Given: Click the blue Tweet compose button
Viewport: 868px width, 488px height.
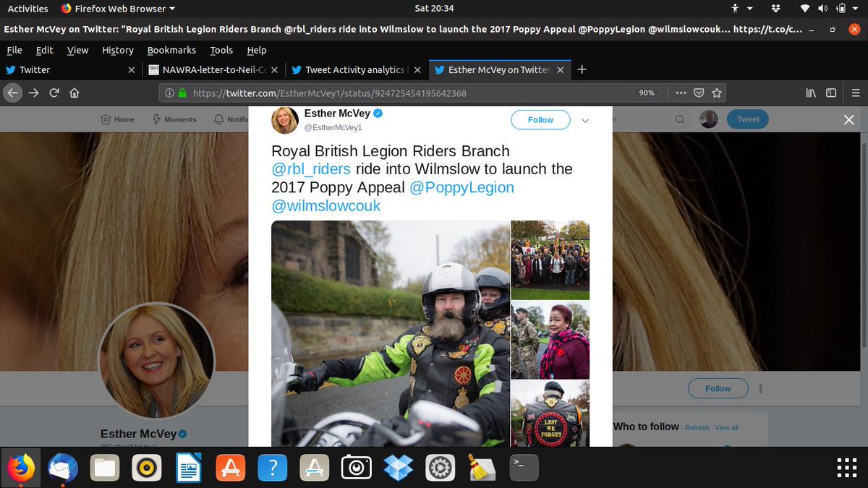Looking at the screenshot, I should pos(748,119).
